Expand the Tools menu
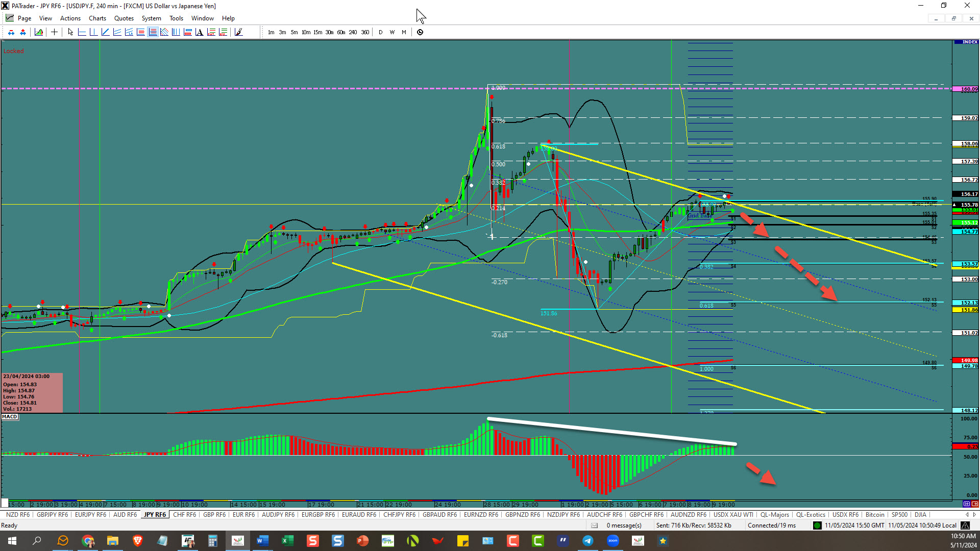Viewport: 980px width, 551px height. pyautogui.click(x=176, y=18)
